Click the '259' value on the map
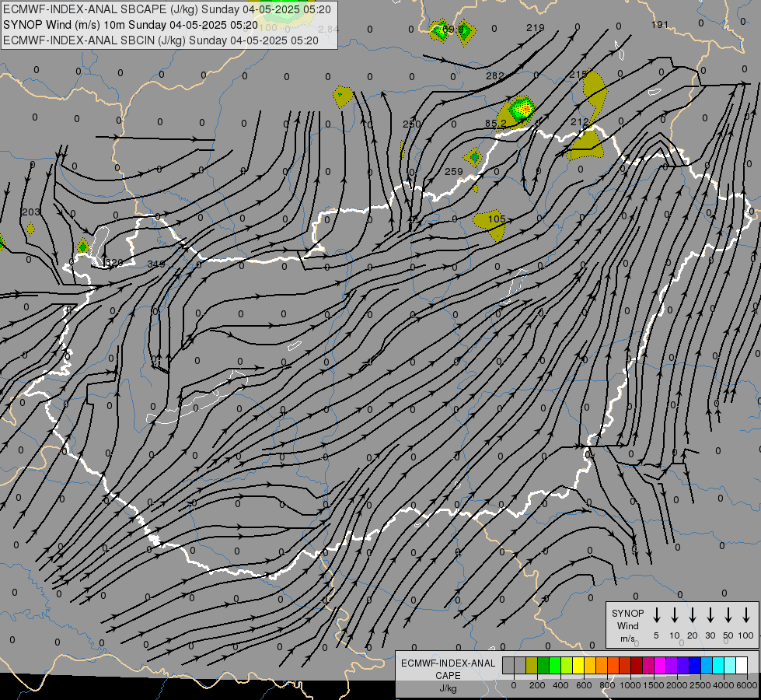 (x=454, y=171)
